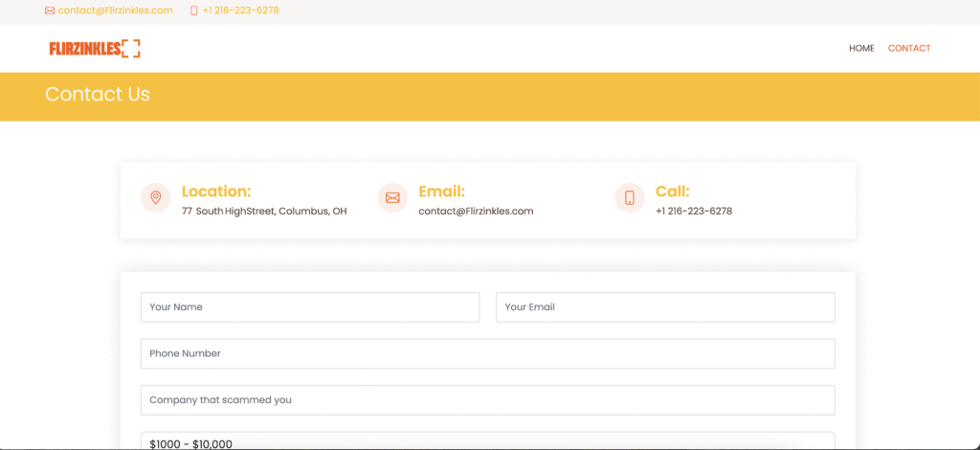Focus the Your Name field
Image resolution: width=980 pixels, height=450 pixels.
(x=309, y=307)
